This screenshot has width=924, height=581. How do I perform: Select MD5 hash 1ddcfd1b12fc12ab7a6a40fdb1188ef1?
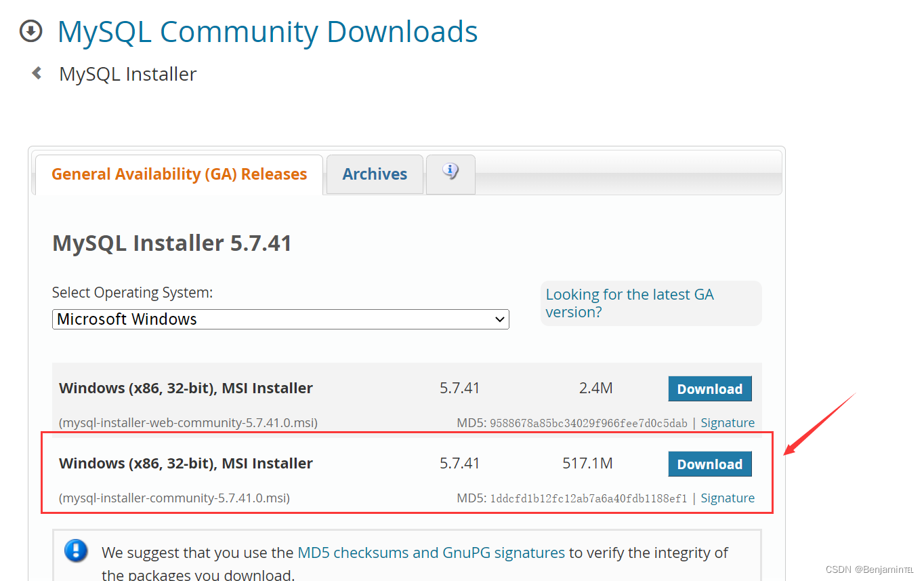point(589,498)
